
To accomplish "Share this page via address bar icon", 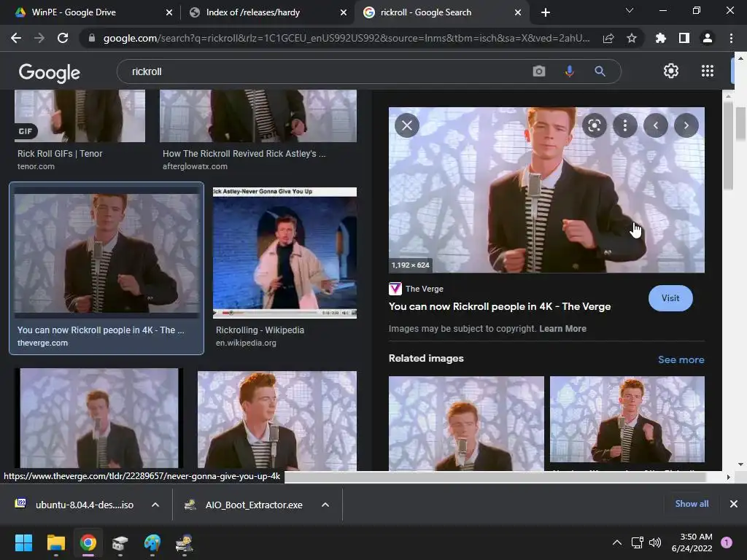I will tap(608, 39).
